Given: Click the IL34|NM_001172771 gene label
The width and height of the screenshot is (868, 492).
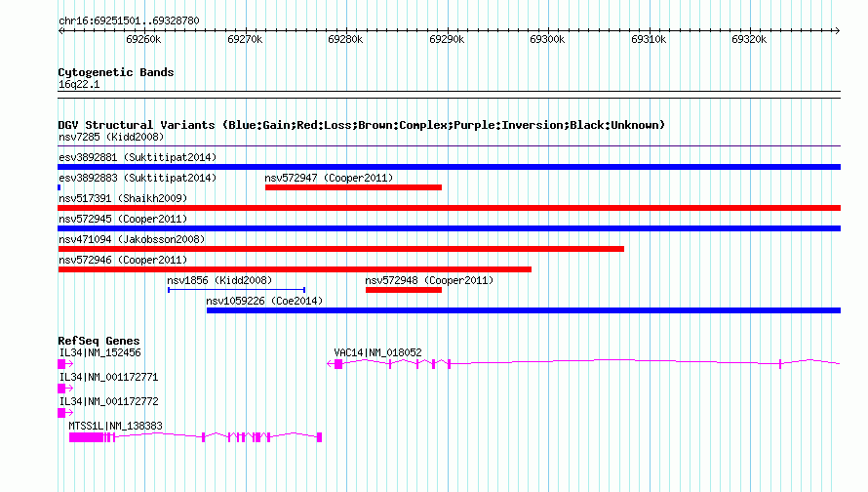Looking at the screenshot, I should click(108, 378).
